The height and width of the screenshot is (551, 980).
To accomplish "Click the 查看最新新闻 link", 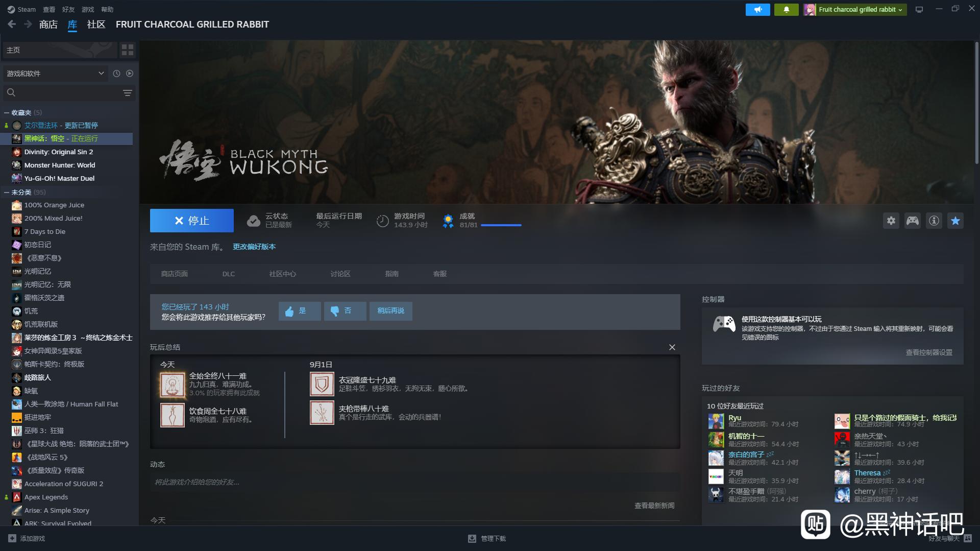I will coord(654,506).
